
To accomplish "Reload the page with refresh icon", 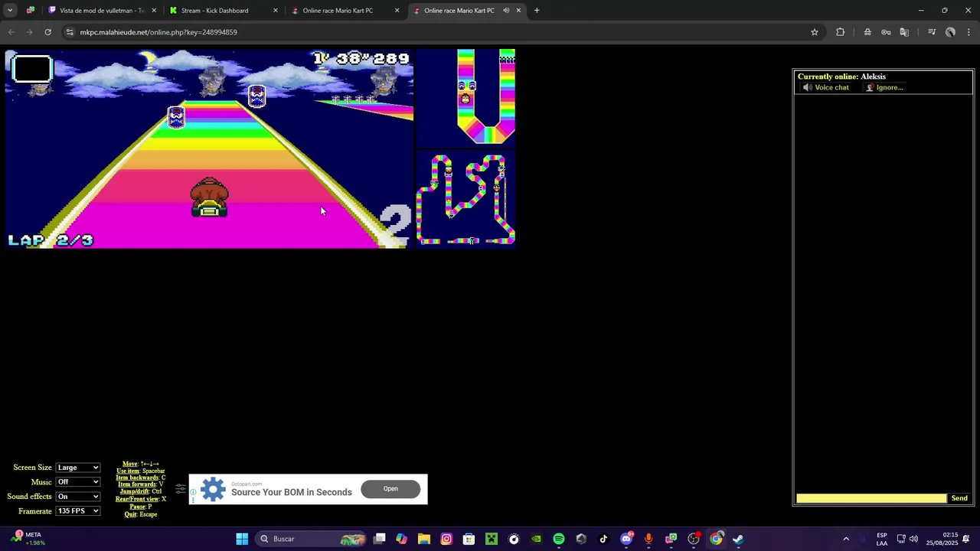I will [x=47, y=32].
